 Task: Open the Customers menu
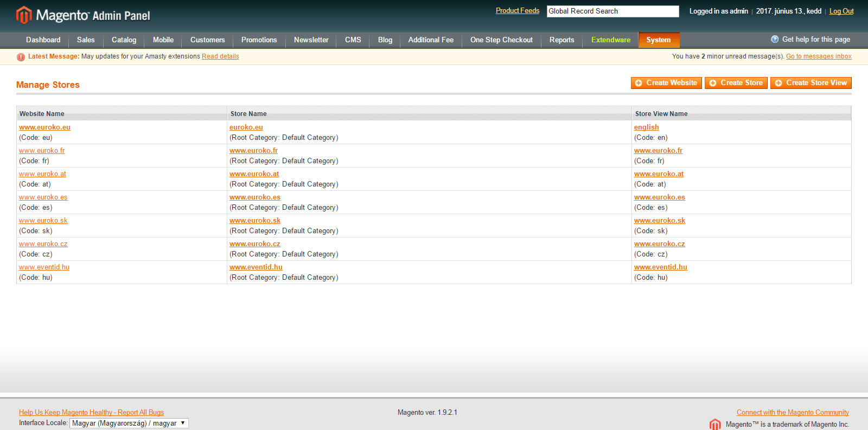[207, 40]
